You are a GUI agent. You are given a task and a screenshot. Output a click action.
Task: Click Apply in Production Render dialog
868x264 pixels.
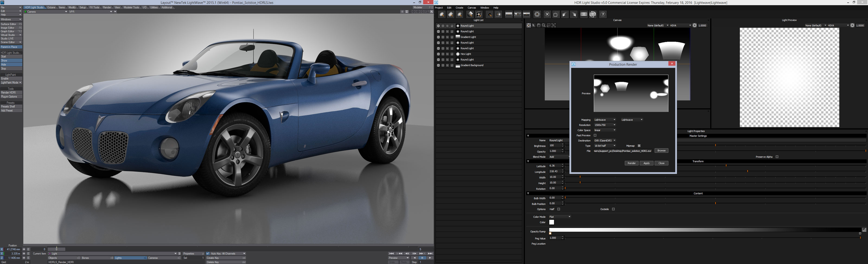(646, 163)
